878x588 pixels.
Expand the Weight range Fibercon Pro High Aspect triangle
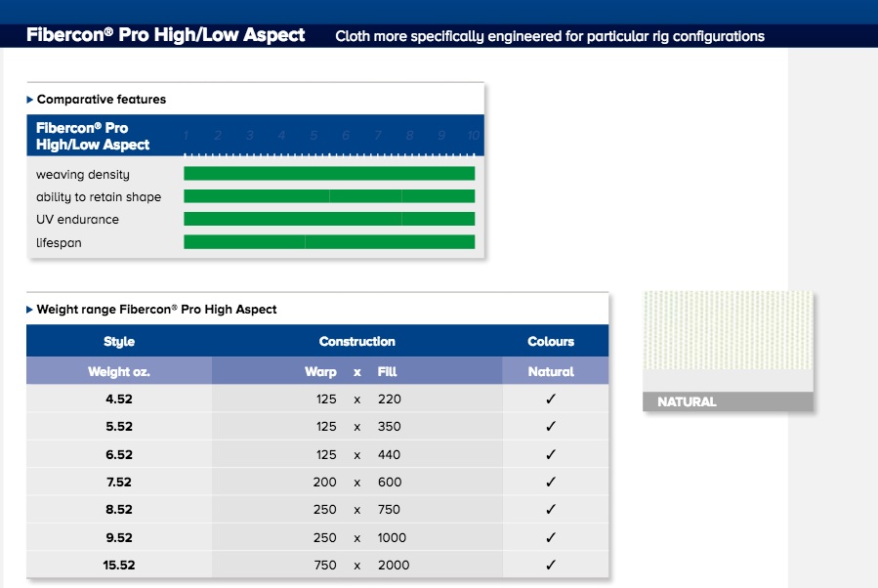[x=29, y=310]
